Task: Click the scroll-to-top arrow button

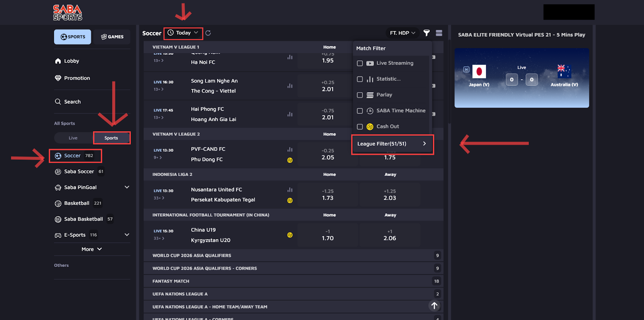Action: pyautogui.click(x=434, y=306)
